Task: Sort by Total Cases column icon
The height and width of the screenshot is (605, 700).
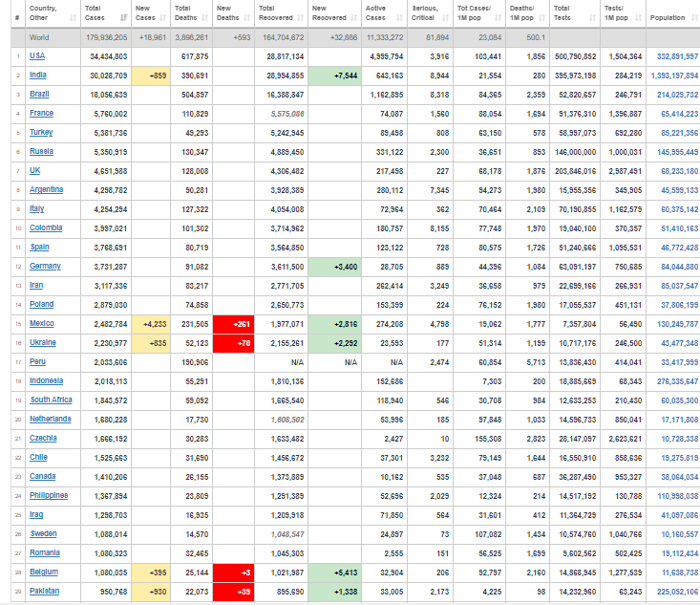Action: pos(123,18)
